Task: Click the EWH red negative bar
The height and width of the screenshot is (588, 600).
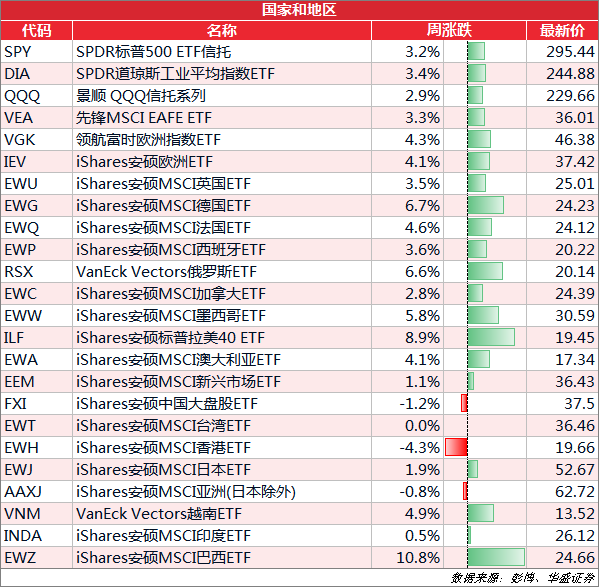Action: click(x=456, y=447)
